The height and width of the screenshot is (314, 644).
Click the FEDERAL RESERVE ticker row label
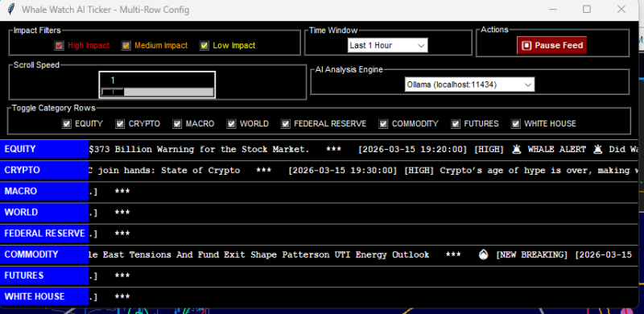tap(44, 233)
